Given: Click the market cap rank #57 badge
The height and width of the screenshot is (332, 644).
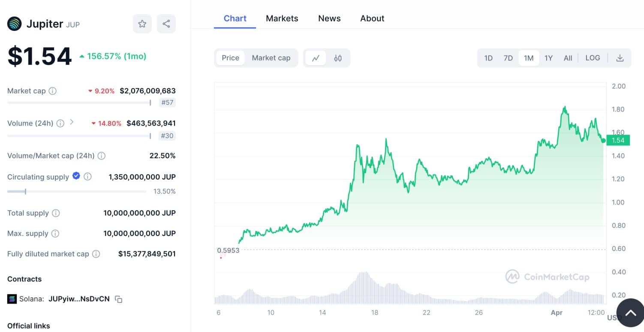Looking at the screenshot, I should 167,103.
